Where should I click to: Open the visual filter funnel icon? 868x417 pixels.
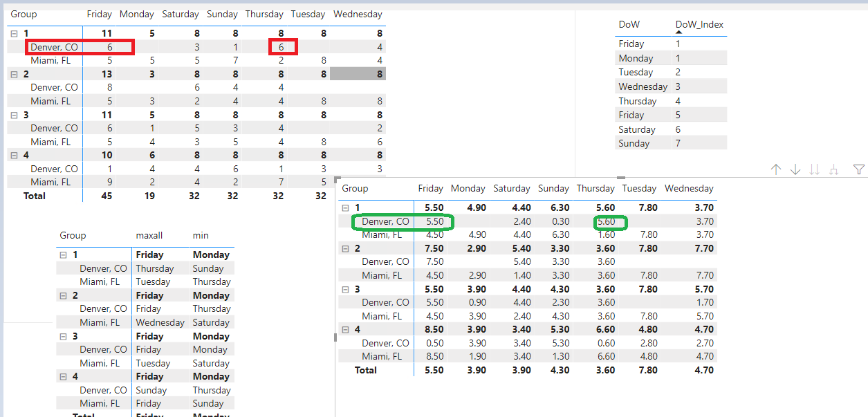click(859, 169)
